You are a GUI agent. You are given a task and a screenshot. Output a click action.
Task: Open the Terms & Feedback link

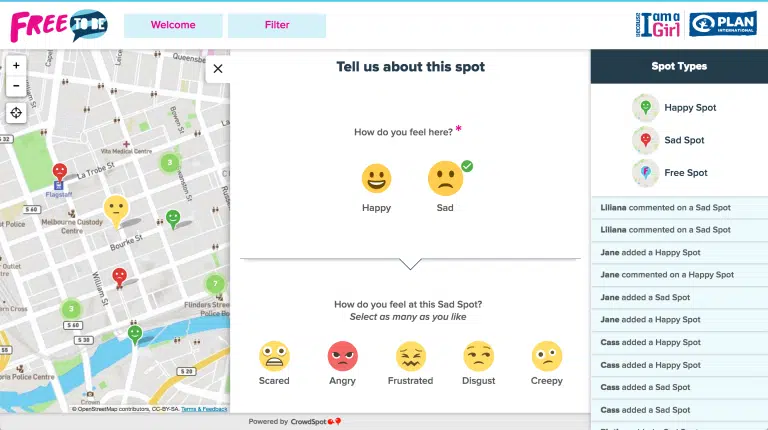204,409
